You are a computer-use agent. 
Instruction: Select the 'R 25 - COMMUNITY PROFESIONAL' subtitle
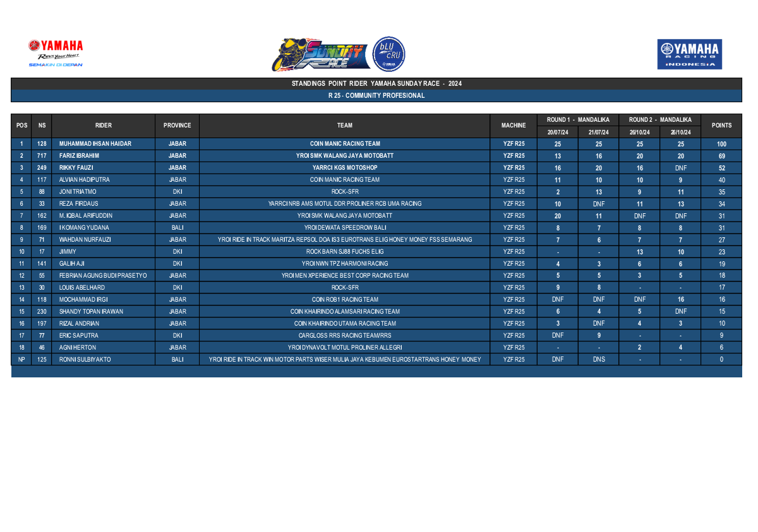(x=376, y=96)
